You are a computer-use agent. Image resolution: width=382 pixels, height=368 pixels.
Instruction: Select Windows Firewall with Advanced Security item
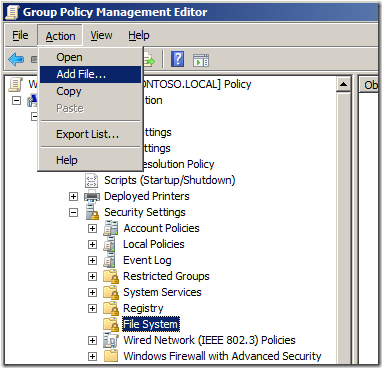coord(222,356)
